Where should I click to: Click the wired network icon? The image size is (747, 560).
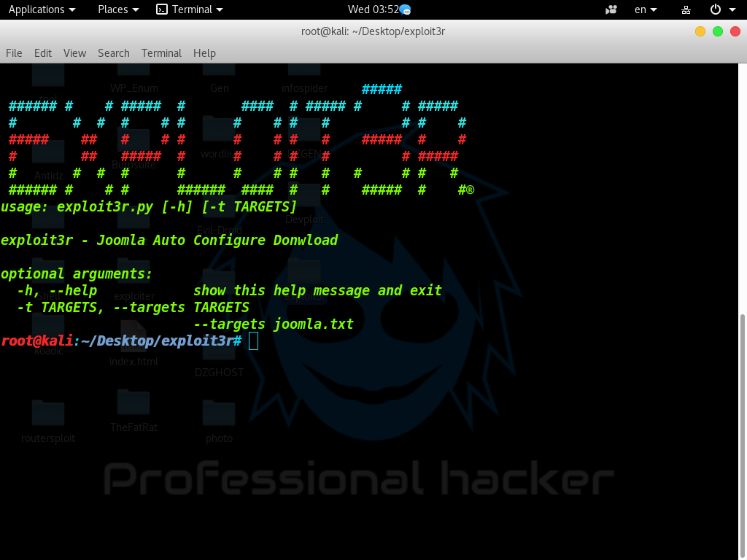pyautogui.click(x=686, y=10)
